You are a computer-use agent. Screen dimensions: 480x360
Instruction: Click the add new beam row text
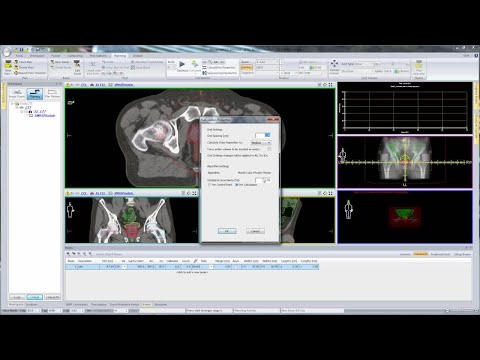click(192, 272)
